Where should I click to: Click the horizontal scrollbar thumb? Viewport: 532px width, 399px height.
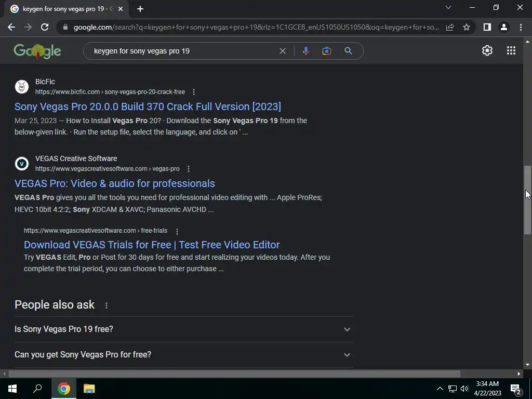pyautogui.click(x=234, y=374)
